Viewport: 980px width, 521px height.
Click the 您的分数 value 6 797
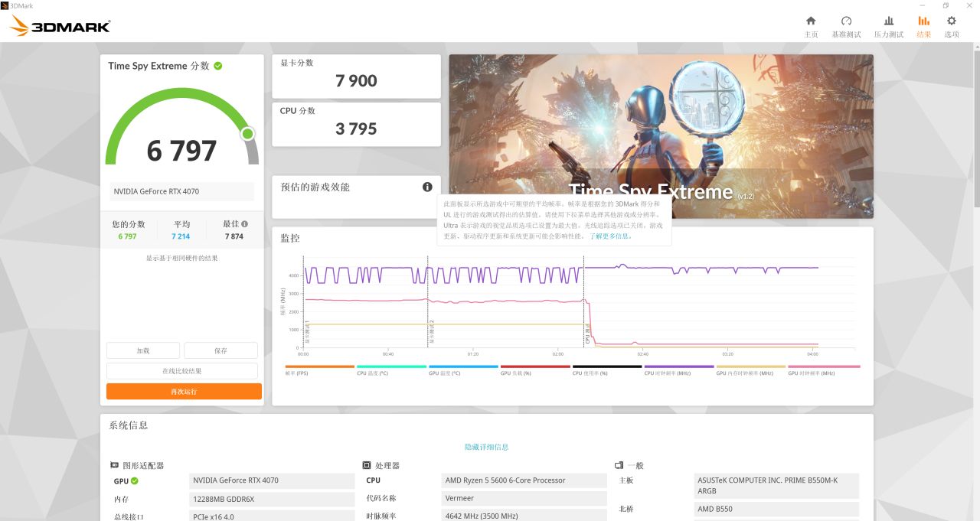(128, 236)
